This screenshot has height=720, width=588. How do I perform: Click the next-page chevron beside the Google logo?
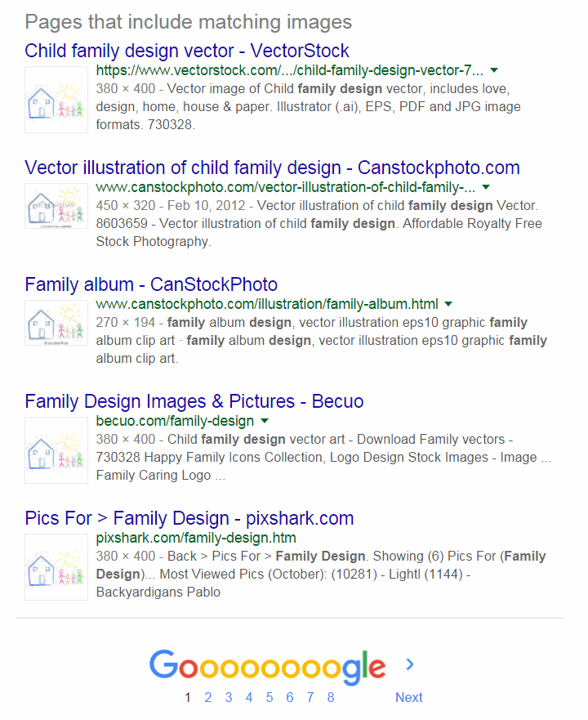click(410, 664)
